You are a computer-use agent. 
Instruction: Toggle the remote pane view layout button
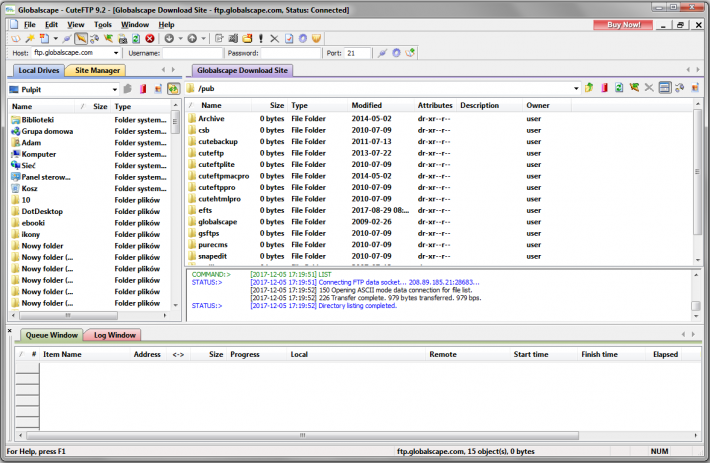(664, 88)
